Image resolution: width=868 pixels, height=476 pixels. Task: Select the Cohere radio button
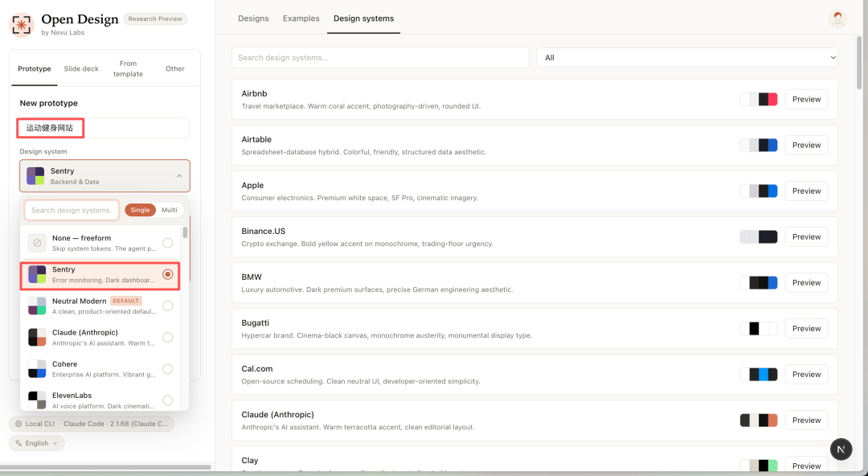pyautogui.click(x=168, y=369)
